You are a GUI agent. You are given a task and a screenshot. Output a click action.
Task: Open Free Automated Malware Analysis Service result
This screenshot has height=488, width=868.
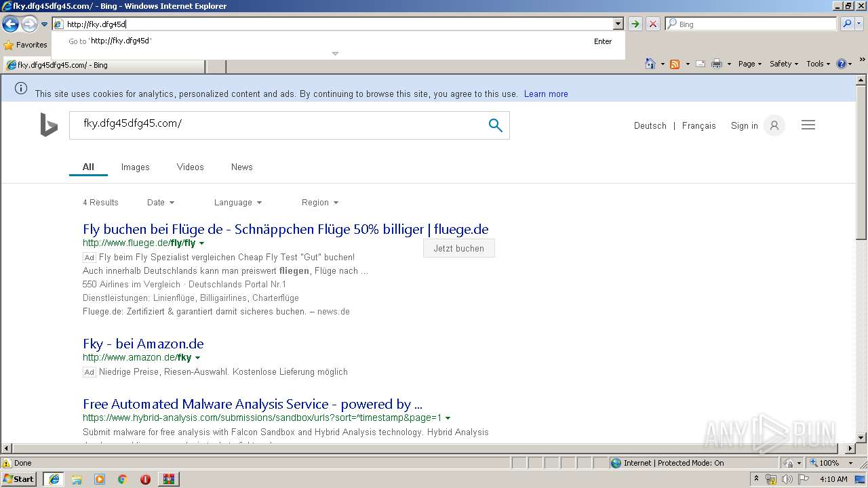pyautogui.click(x=252, y=404)
